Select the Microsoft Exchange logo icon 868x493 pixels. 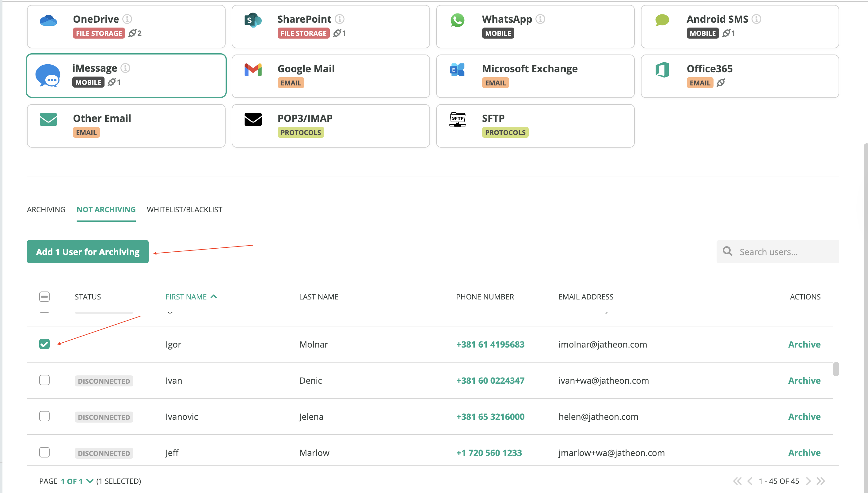pos(457,70)
